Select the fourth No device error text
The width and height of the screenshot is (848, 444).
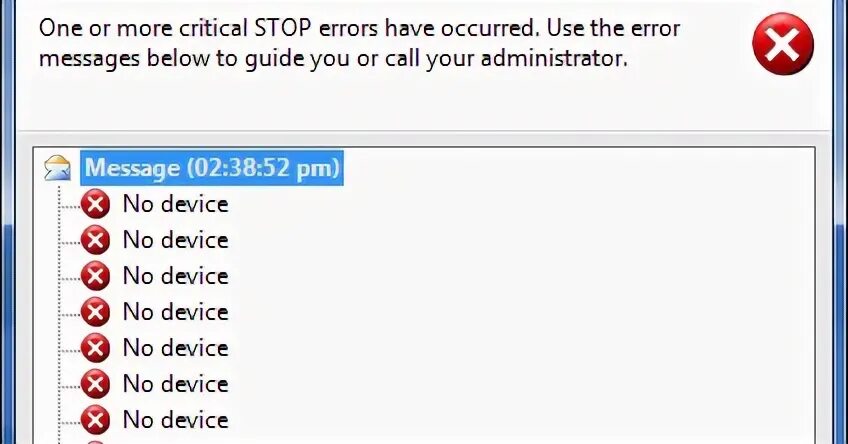pos(176,312)
